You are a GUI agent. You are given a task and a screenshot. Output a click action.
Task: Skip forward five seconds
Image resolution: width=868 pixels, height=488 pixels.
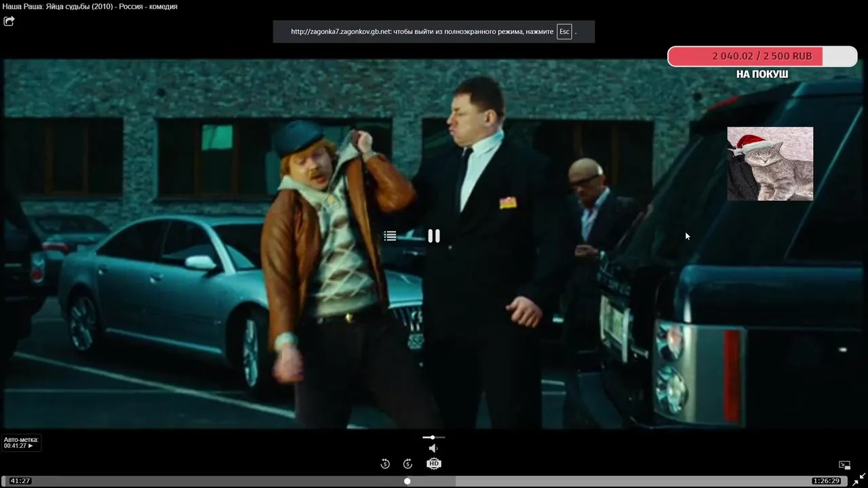(x=408, y=464)
